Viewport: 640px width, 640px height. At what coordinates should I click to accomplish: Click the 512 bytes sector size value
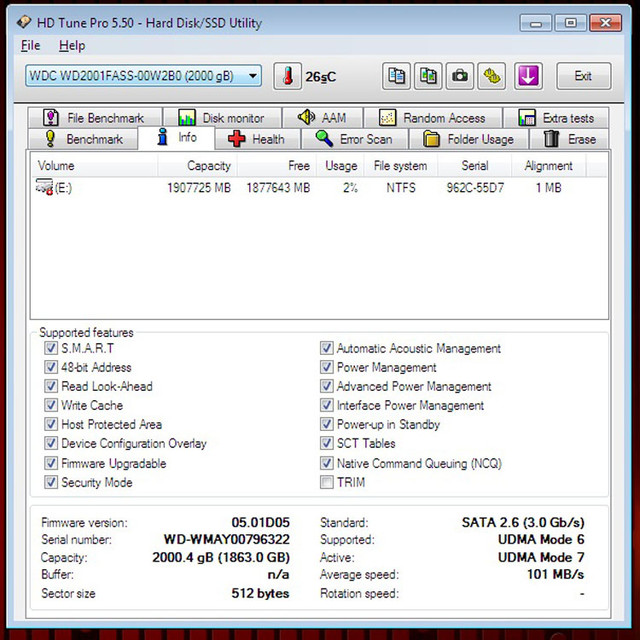pyautogui.click(x=260, y=593)
